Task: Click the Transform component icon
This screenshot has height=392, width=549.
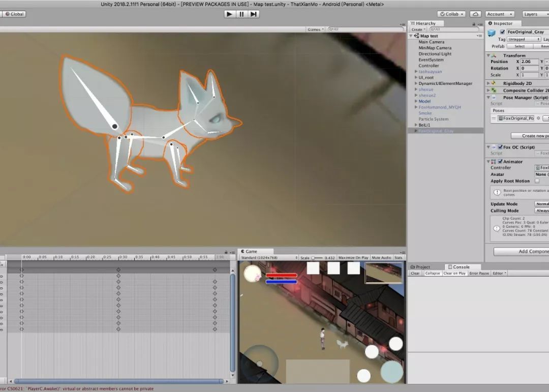Action: [x=494, y=55]
